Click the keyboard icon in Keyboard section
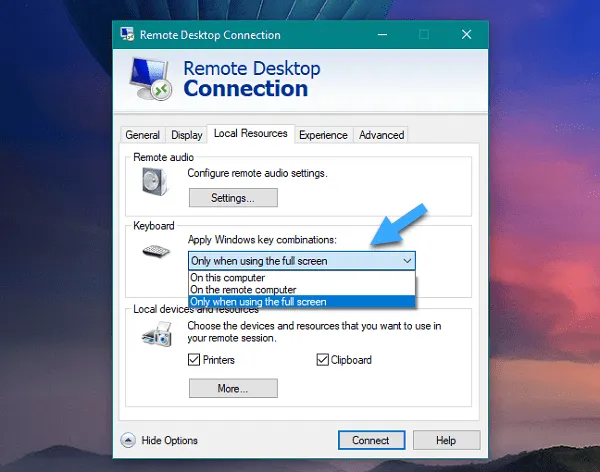Image resolution: width=600 pixels, height=472 pixels. (x=157, y=252)
